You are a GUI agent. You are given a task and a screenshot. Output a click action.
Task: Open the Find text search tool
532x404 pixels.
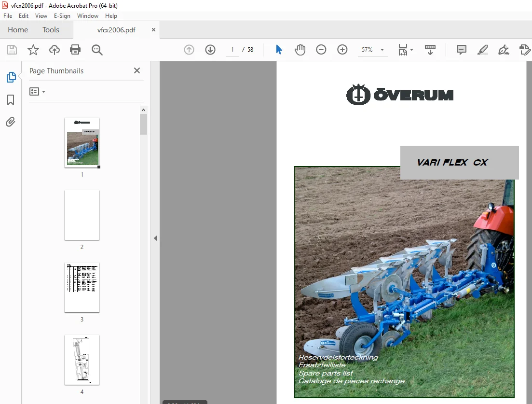pos(97,50)
